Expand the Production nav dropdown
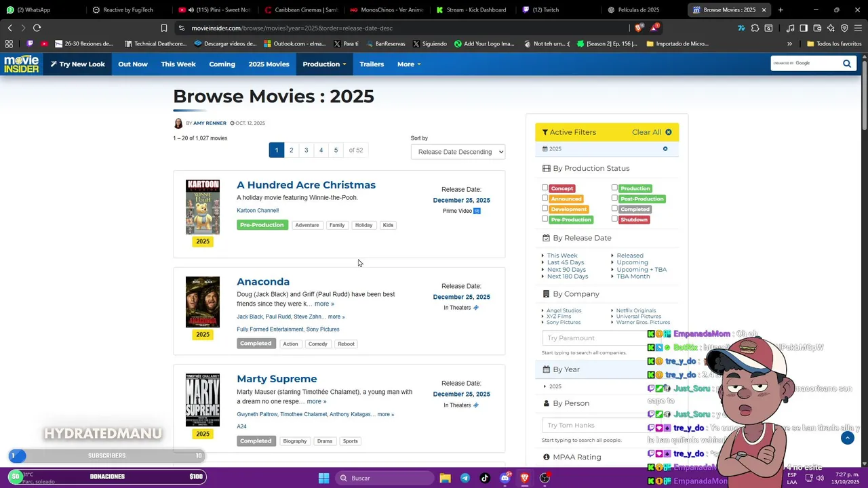Screen dimensions: 868x488 point(324,64)
